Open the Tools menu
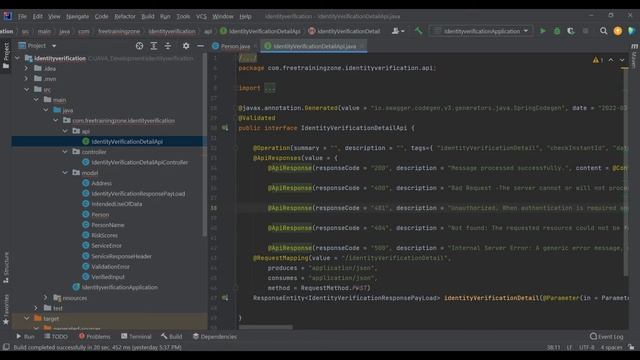Viewport: 640px width, 360px height. point(183,16)
